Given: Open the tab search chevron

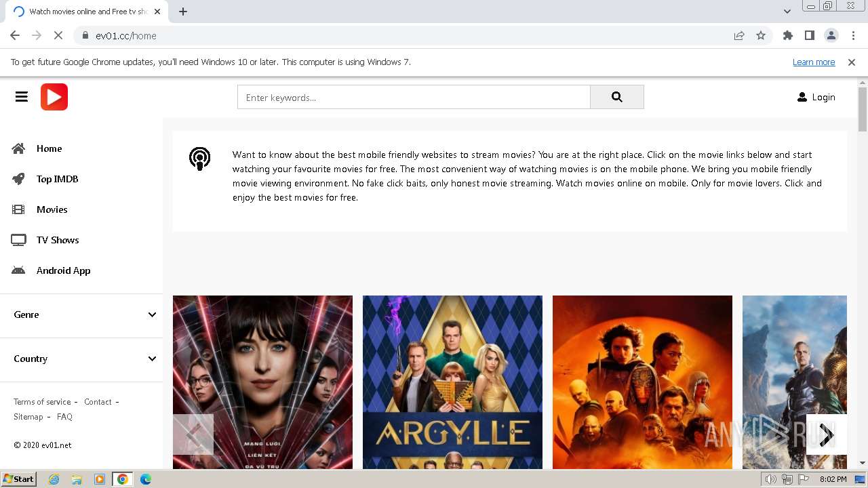Looking at the screenshot, I should coord(787,12).
